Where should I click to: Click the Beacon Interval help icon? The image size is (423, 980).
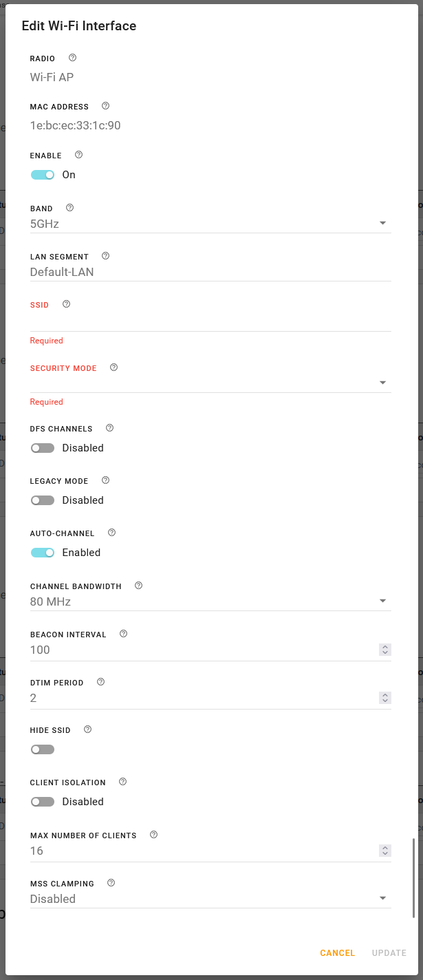(124, 634)
